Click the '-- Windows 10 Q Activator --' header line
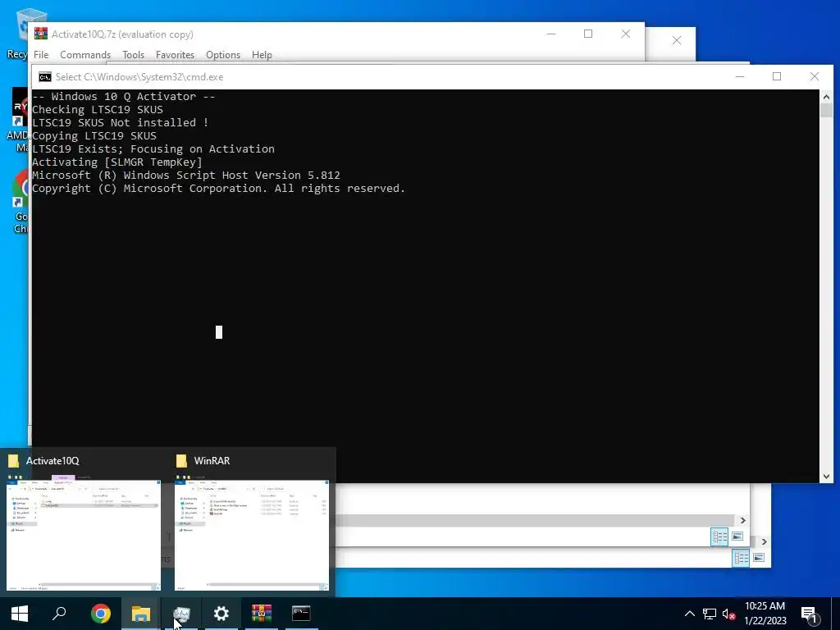 123,97
